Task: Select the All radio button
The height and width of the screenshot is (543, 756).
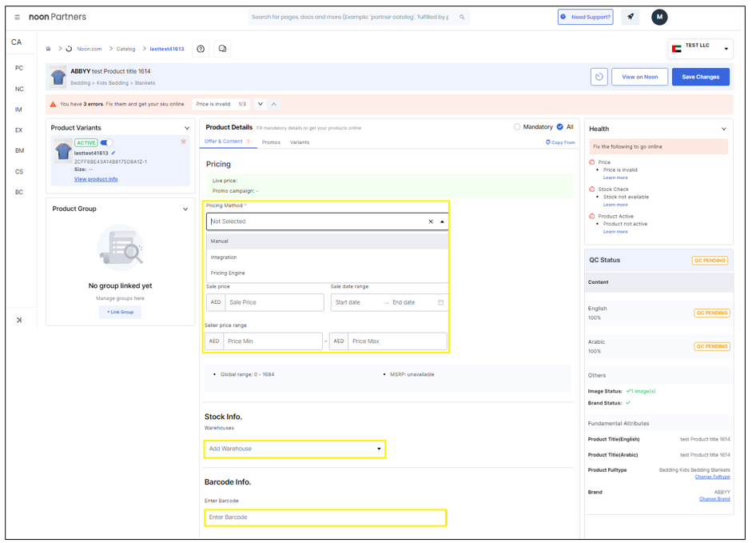Action: coord(559,127)
